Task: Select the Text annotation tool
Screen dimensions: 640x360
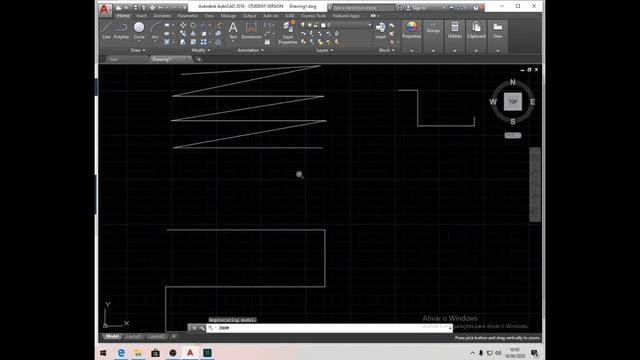Action: click(x=233, y=31)
